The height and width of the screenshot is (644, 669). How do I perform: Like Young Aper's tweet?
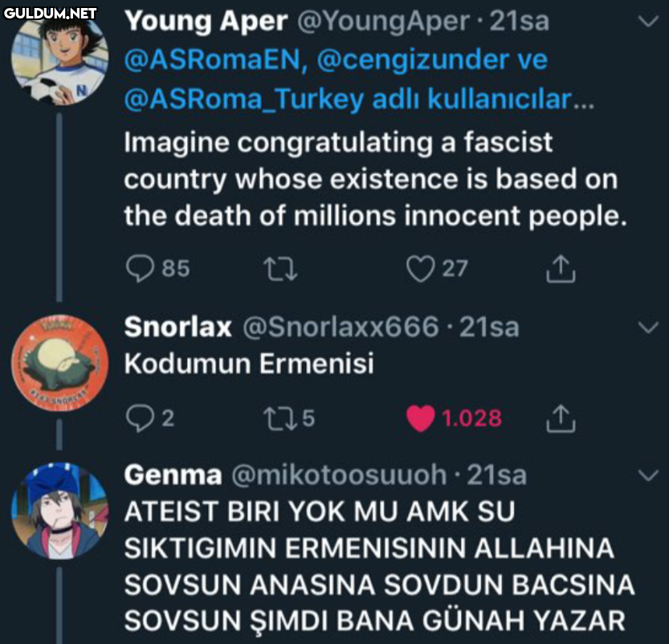point(420,268)
